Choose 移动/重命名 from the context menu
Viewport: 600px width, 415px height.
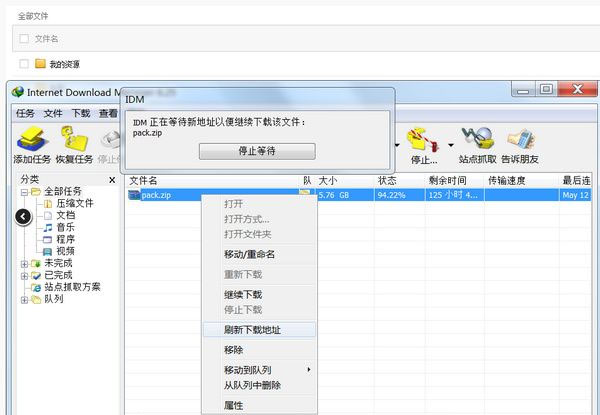[x=259, y=254]
